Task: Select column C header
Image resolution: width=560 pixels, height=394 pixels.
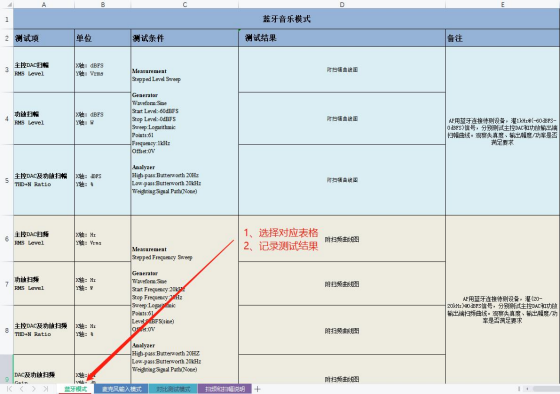Action: point(185,4)
